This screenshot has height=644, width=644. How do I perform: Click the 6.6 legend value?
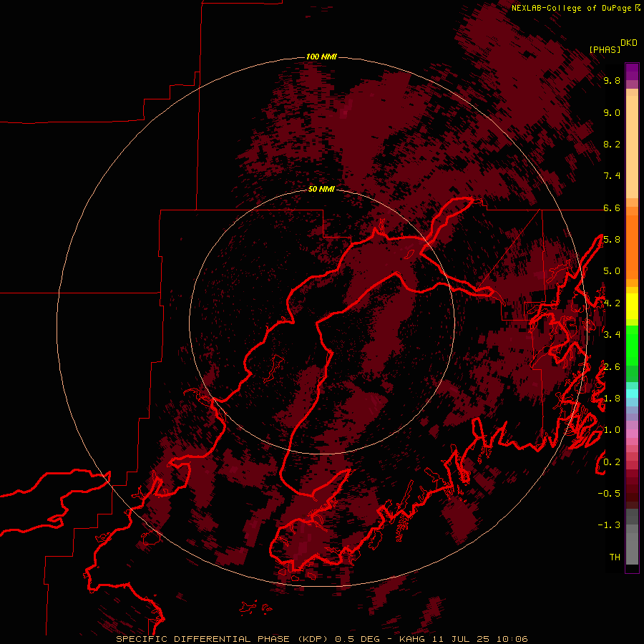tap(612, 208)
